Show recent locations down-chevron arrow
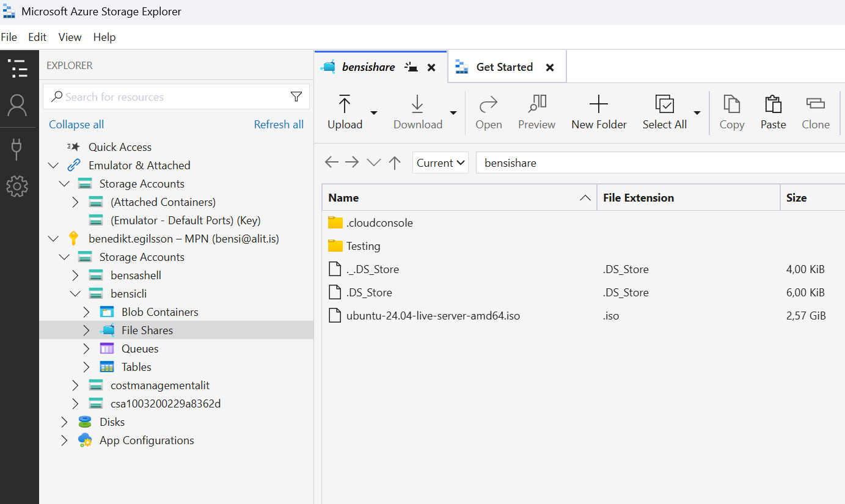The height and width of the screenshot is (504, 845). [373, 163]
